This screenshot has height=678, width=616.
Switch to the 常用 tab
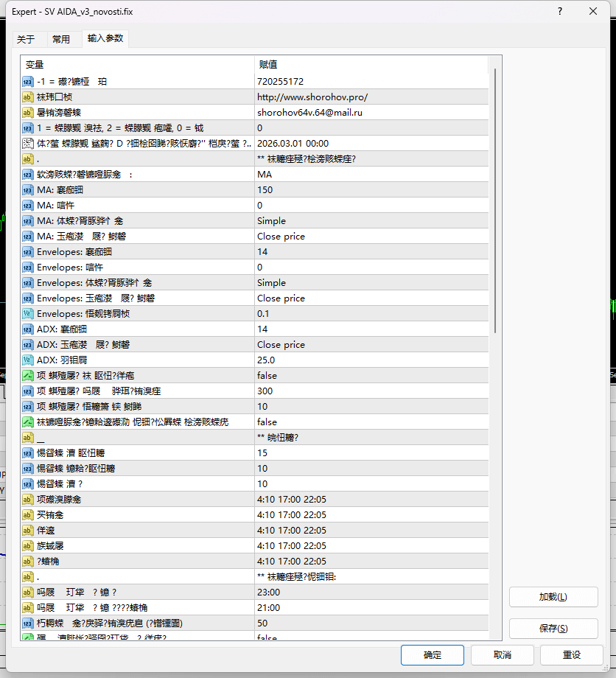pyautogui.click(x=61, y=39)
